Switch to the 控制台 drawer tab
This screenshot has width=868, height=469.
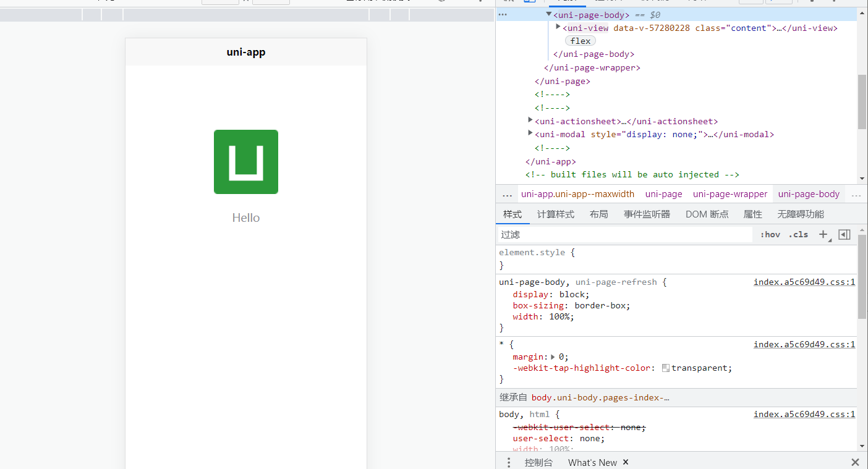pos(538,462)
